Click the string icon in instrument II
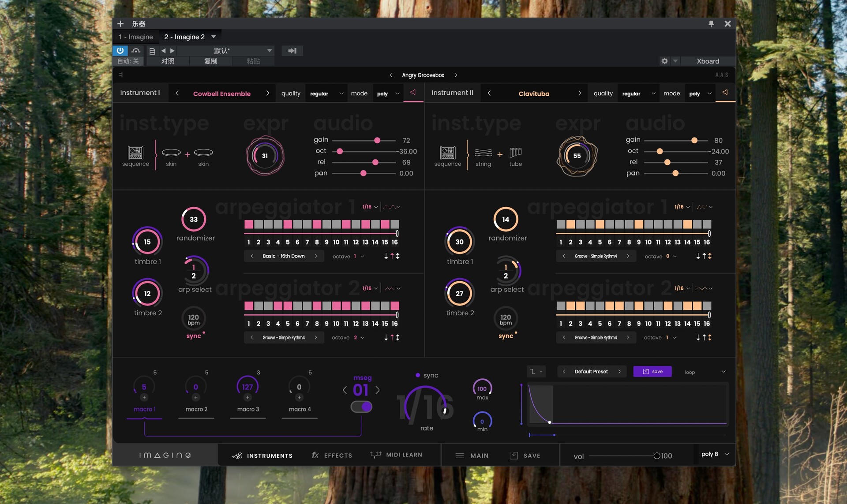 tap(483, 153)
